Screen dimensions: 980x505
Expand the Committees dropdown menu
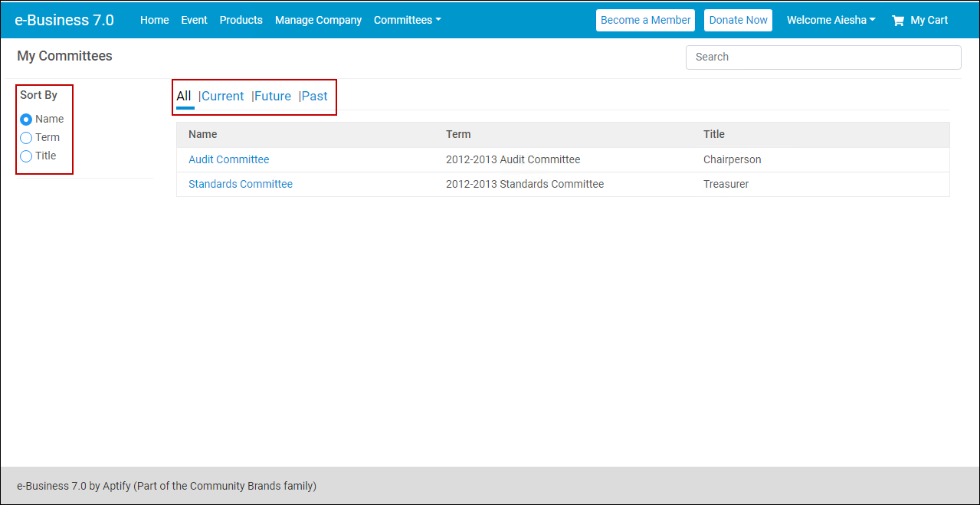pyautogui.click(x=407, y=20)
